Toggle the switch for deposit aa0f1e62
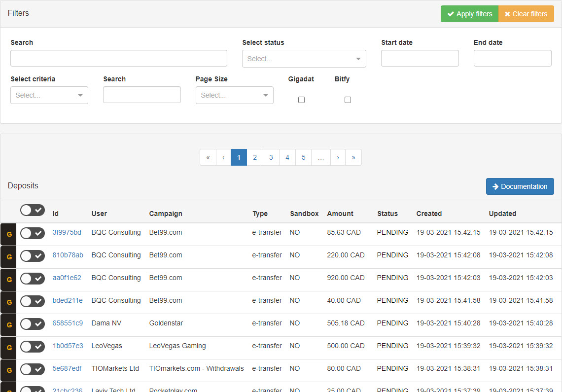This screenshot has width=562, height=392. point(32,279)
